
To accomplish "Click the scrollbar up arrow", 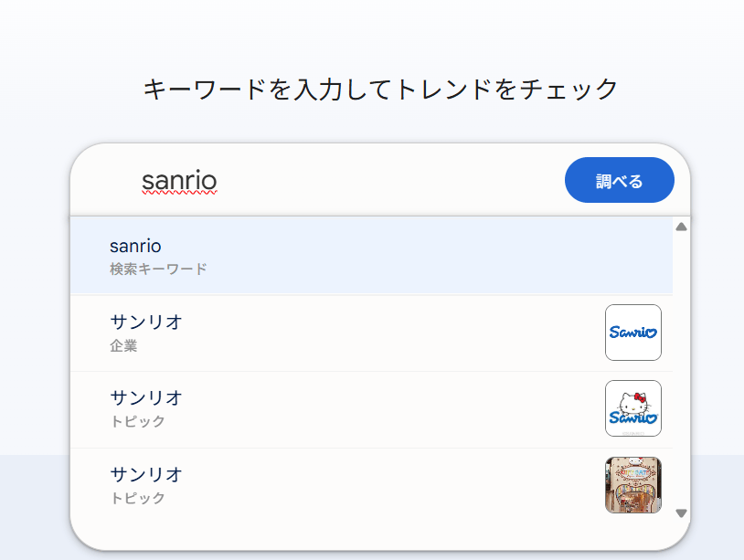I will [x=680, y=225].
